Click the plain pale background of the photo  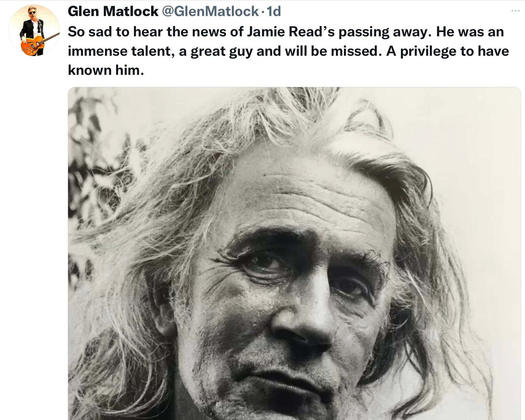tap(474, 139)
